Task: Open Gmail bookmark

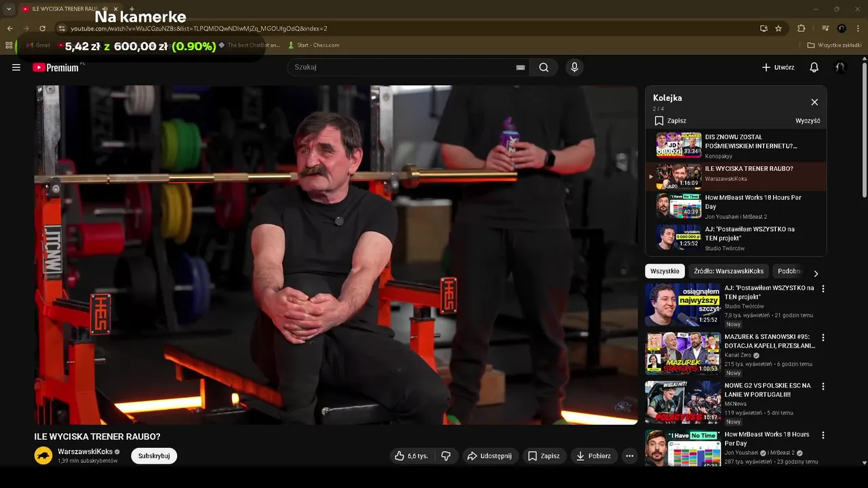Action: pos(38,45)
